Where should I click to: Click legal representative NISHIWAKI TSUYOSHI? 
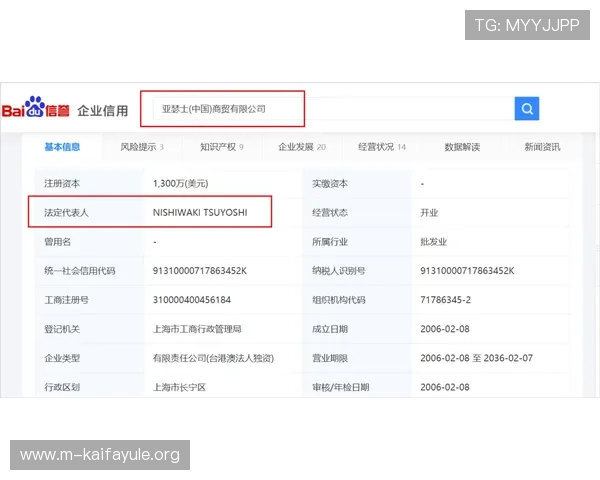point(200,212)
